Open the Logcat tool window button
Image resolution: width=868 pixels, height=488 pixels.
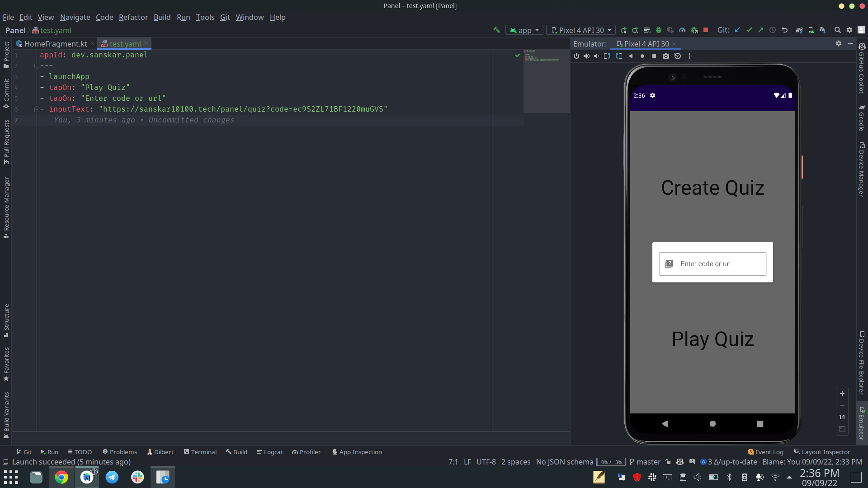point(269,452)
